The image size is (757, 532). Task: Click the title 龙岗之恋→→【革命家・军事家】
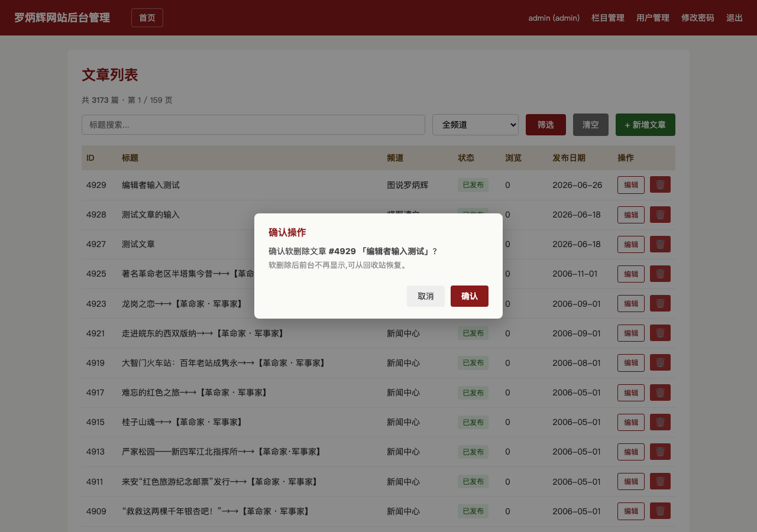pos(183,304)
